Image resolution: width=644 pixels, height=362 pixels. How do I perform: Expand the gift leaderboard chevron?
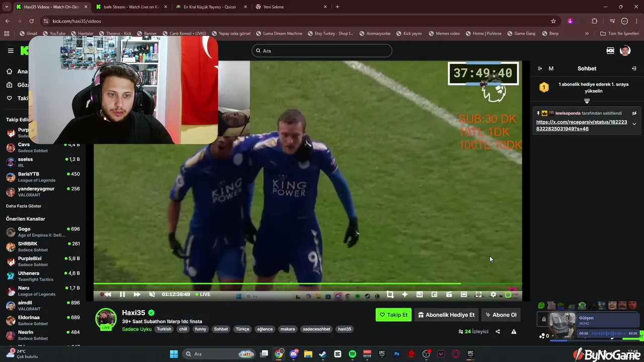point(587,101)
